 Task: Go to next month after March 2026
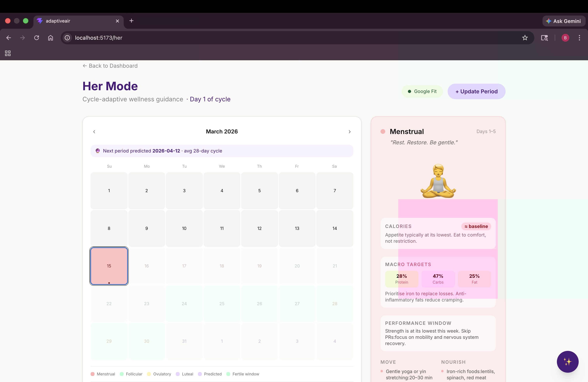pyautogui.click(x=349, y=132)
